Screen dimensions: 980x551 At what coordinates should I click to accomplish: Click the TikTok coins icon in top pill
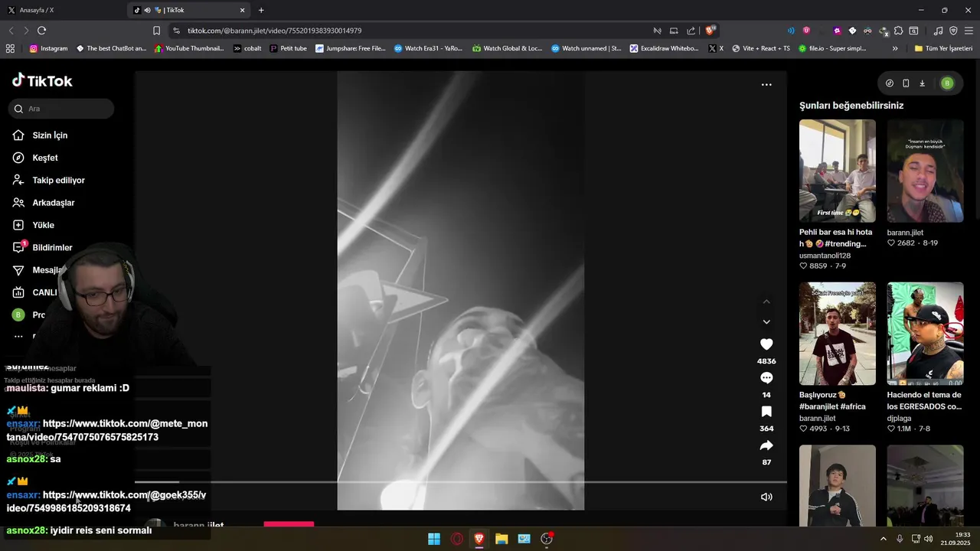click(x=890, y=83)
